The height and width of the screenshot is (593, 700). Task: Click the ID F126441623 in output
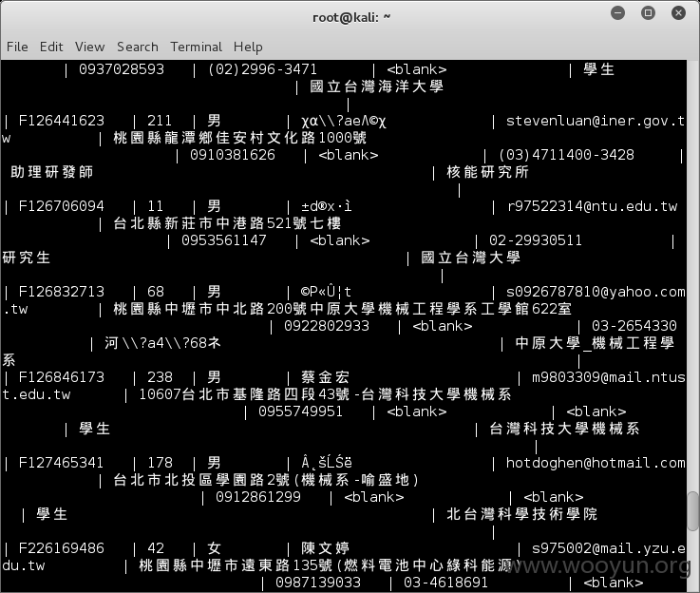click(62, 121)
